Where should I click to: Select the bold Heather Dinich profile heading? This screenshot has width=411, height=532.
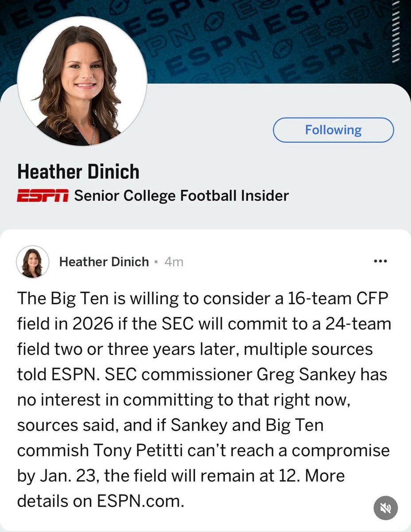click(78, 172)
